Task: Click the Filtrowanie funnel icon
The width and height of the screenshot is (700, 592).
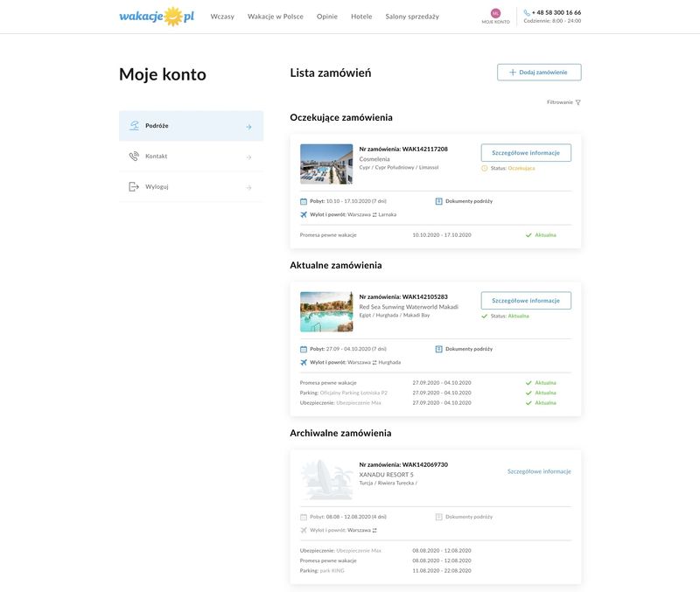Action: tap(577, 102)
